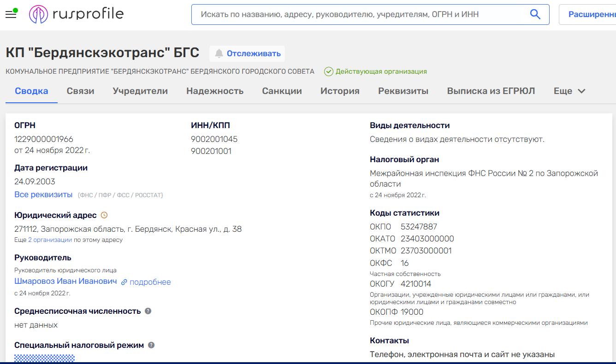Open the Учредители tab
616x364 pixels.
(x=140, y=91)
